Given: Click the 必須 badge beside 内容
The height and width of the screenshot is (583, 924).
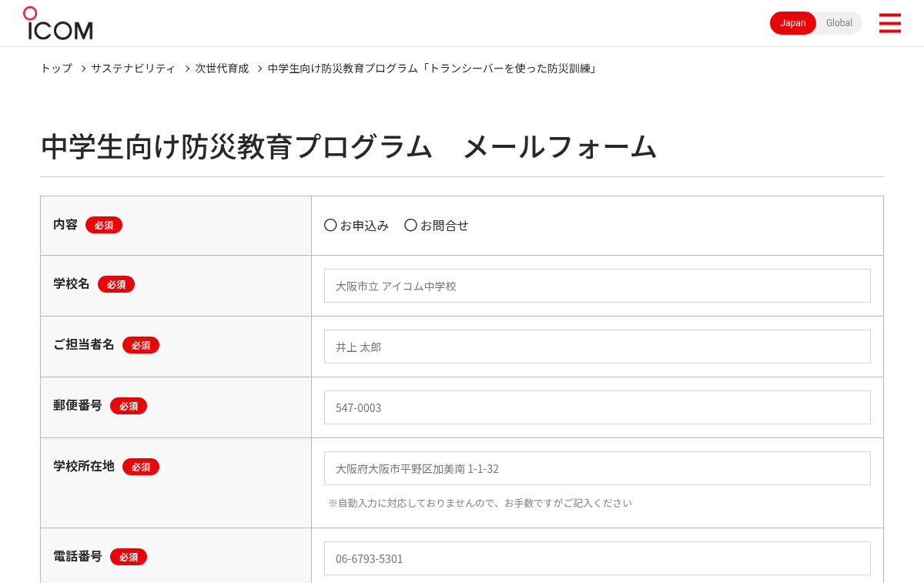Looking at the screenshot, I should pos(104,225).
